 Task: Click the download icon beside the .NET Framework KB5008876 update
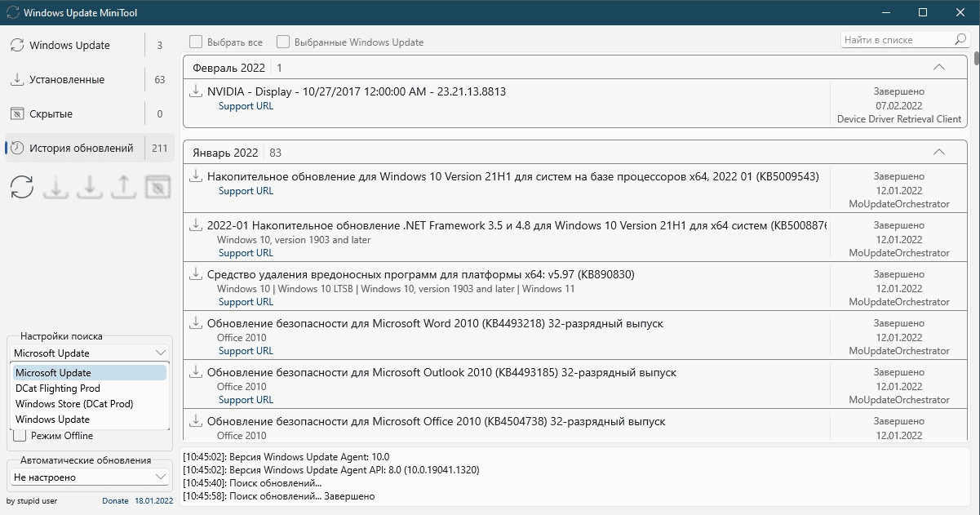coord(195,225)
